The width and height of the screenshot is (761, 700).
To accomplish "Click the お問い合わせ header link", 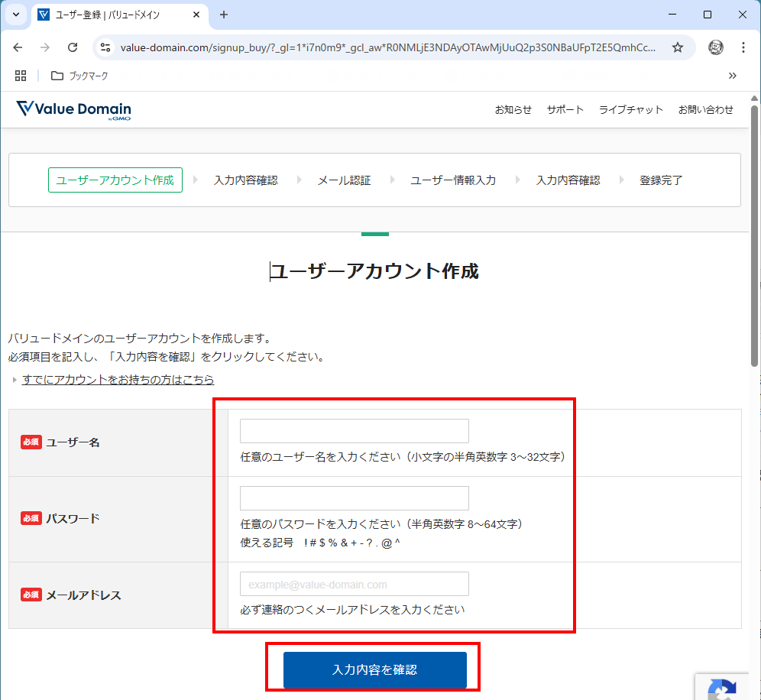I will pyautogui.click(x=705, y=109).
